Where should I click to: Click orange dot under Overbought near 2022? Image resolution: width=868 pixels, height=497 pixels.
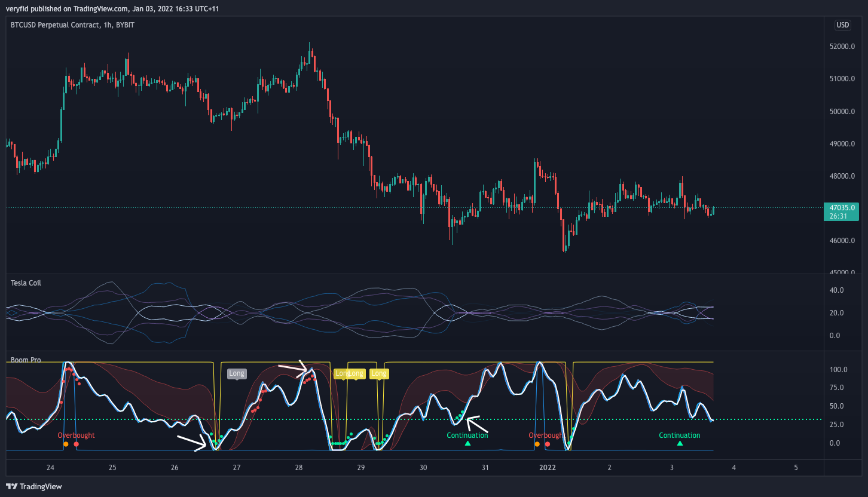click(537, 444)
